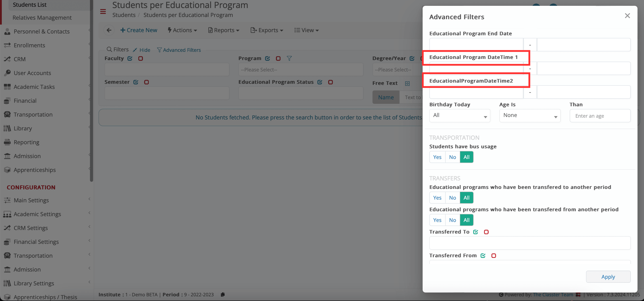Open the Exports menu
Viewport: 644px width, 301px height.
[267, 30]
